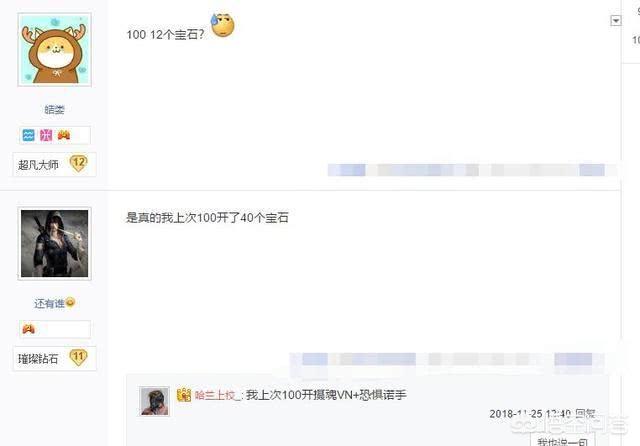
Task: Click the orange badge icon under 还有谁
Action: coord(29,328)
